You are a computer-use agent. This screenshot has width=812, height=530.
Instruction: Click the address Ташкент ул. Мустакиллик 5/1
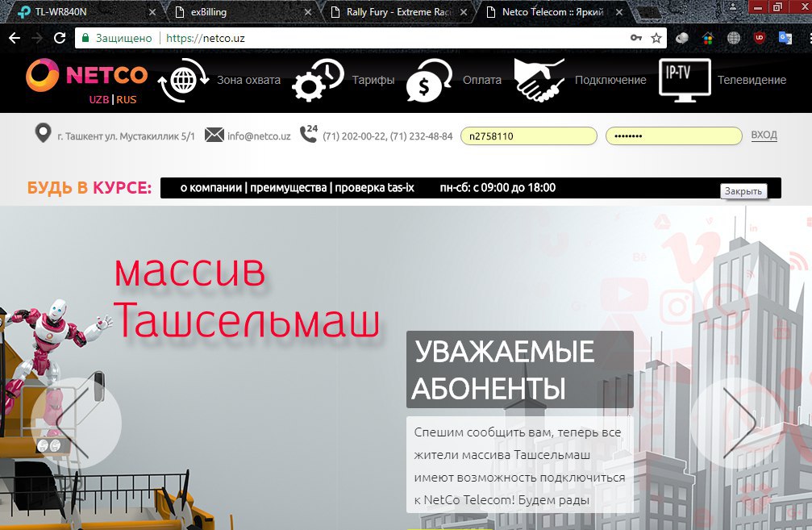coord(126,136)
